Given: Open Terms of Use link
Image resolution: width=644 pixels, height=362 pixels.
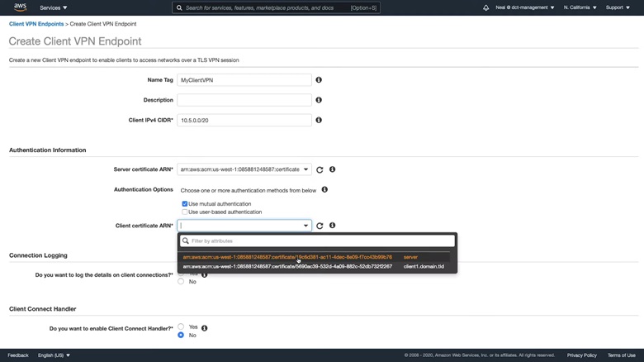Looking at the screenshot, I should (622, 355).
